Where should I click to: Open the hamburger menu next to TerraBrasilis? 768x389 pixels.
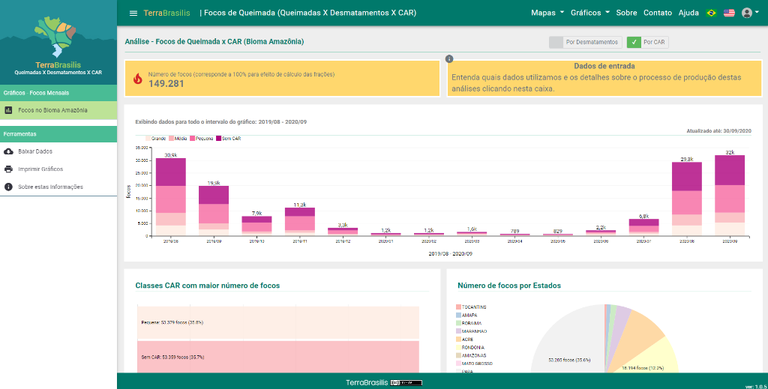[133, 13]
